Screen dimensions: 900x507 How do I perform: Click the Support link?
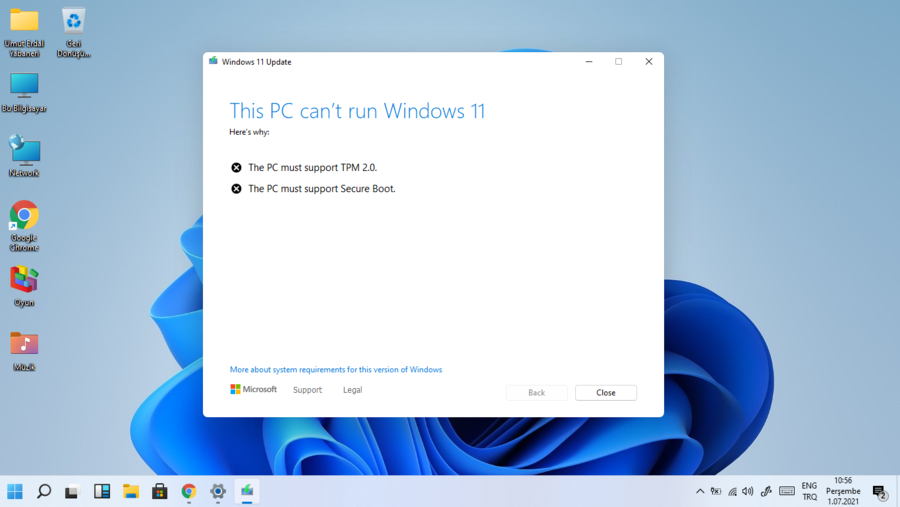coord(308,390)
